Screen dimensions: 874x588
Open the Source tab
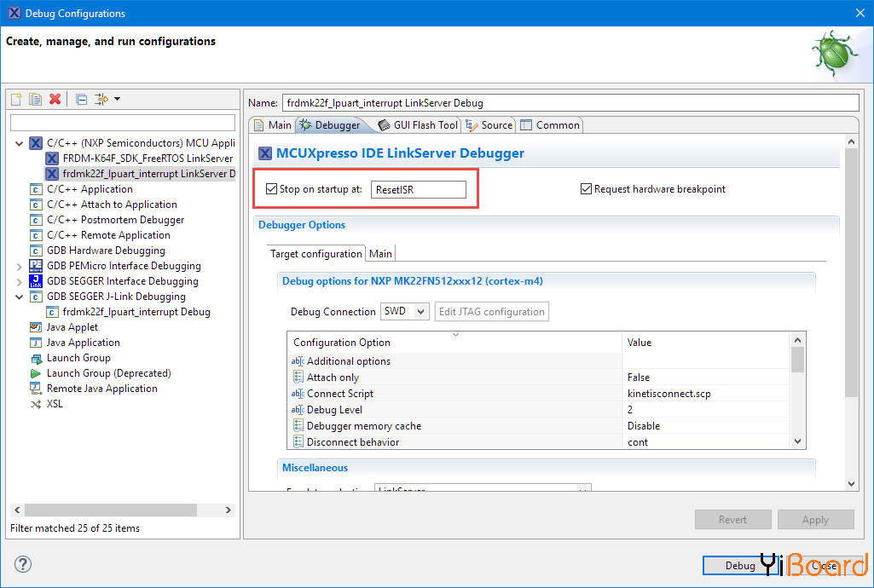[x=489, y=125]
